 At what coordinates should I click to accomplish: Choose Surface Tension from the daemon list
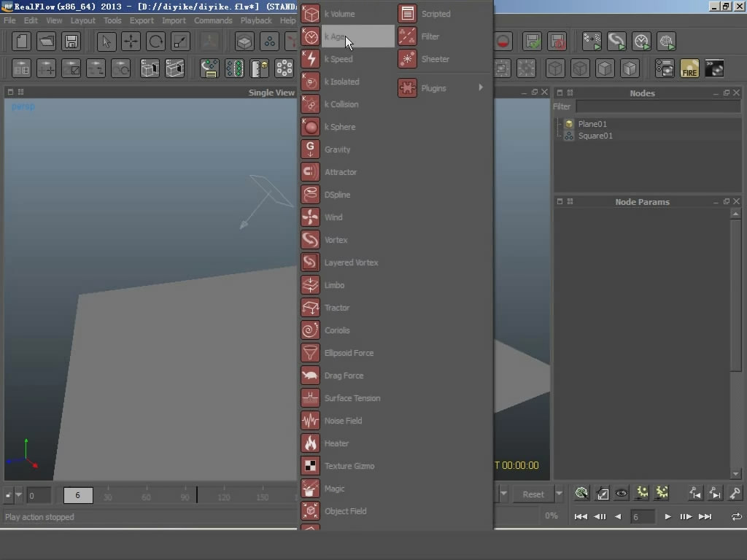click(x=347, y=398)
